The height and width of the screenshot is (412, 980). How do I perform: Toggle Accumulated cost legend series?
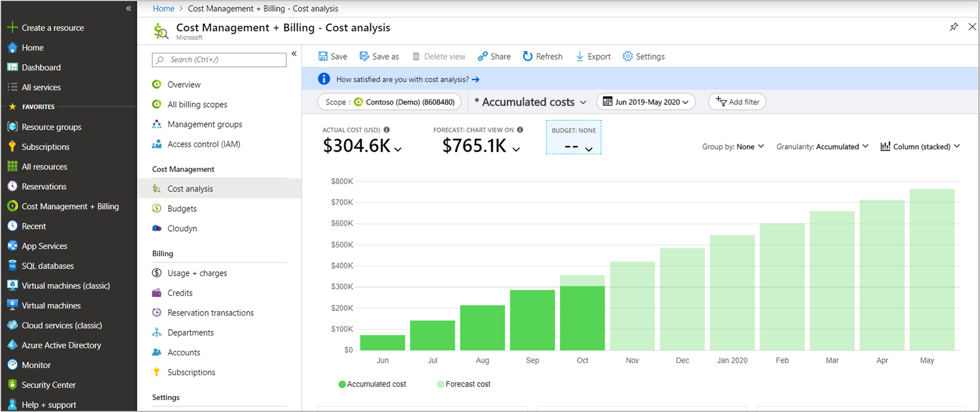click(x=372, y=384)
